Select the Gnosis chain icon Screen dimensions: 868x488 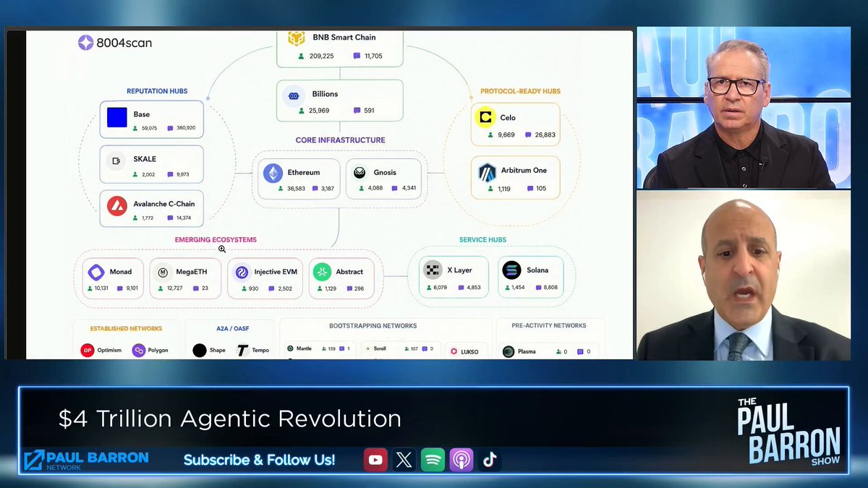click(x=359, y=173)
